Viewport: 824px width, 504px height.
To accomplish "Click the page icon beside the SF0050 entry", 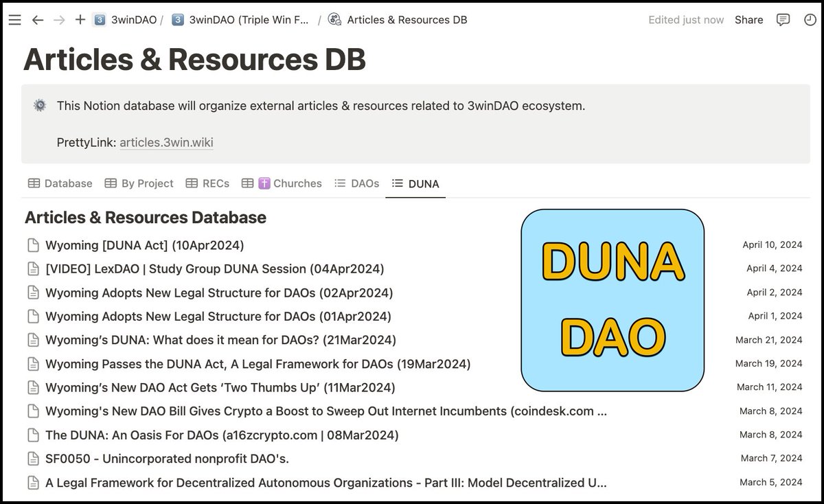I will pos(33,459).
